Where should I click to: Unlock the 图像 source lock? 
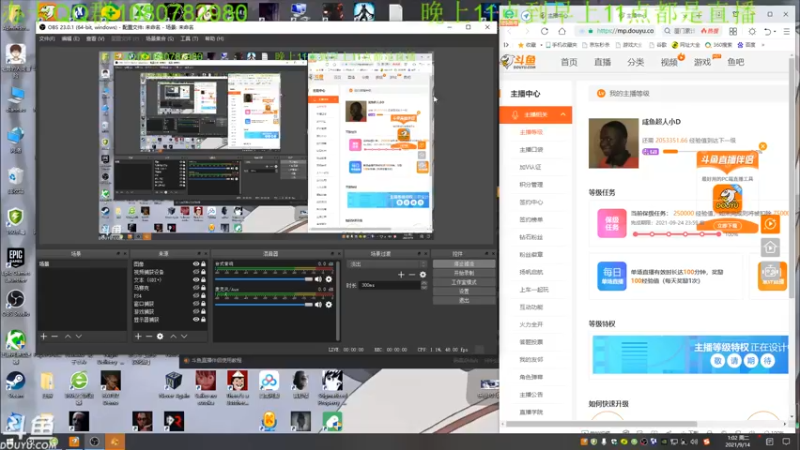pos(204,264)
